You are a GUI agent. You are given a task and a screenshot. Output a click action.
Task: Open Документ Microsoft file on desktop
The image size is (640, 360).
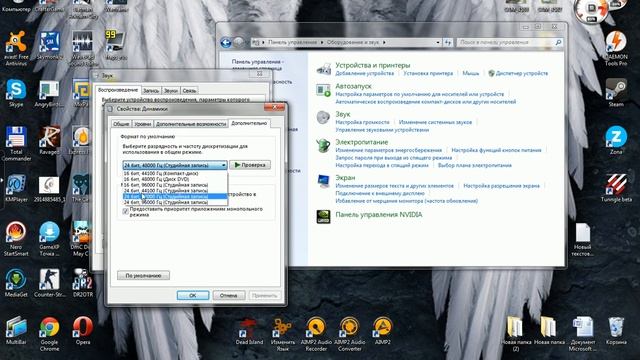[582, 334]
